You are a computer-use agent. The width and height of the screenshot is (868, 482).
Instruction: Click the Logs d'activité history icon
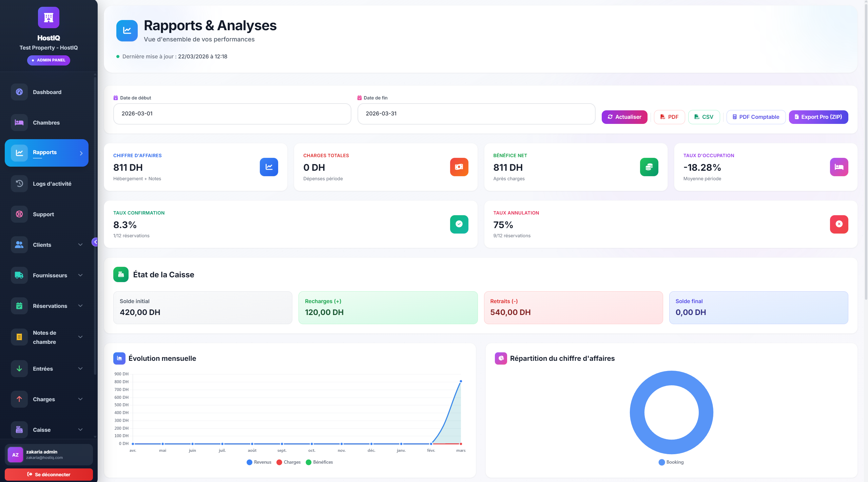[x=19, y=184]
